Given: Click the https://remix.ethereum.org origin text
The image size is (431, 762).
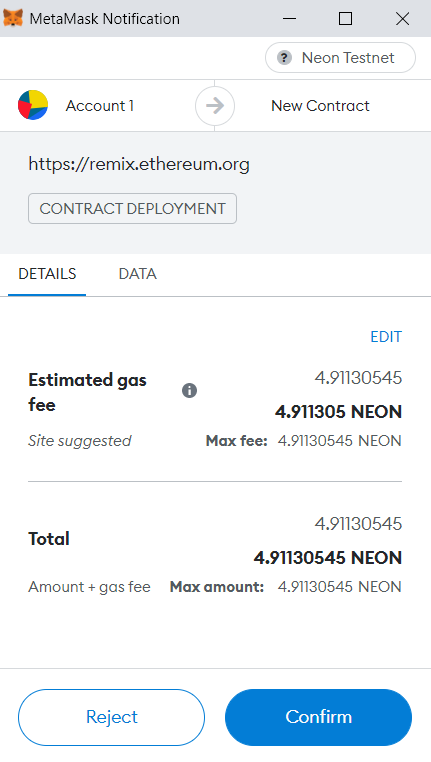Looking at the screenshot, I should pos(139,164).
